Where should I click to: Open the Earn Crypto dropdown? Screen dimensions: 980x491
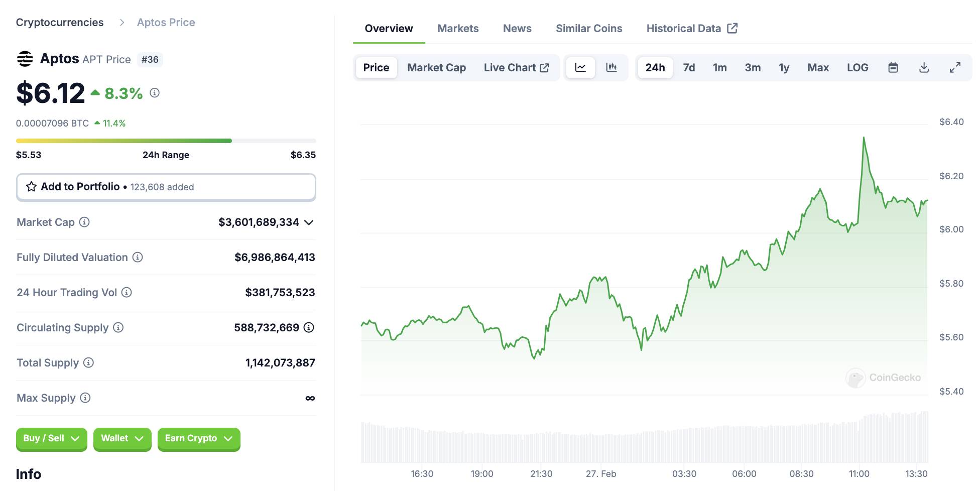(x=199, y=439)
